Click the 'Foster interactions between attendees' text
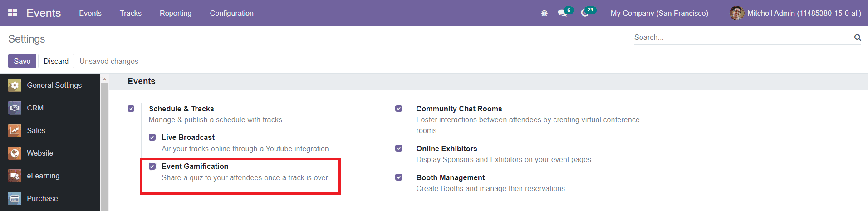This screenshot has height=211, width=868. (528, 125)
